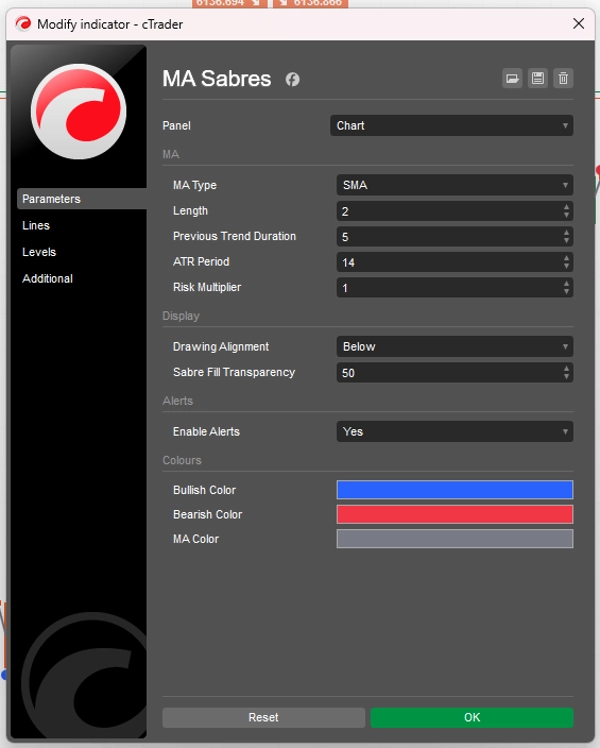Decrease Sabre Fill Transparency with down arrow
The height and width of the screenshot is (748, 600).
click(566, 377)
